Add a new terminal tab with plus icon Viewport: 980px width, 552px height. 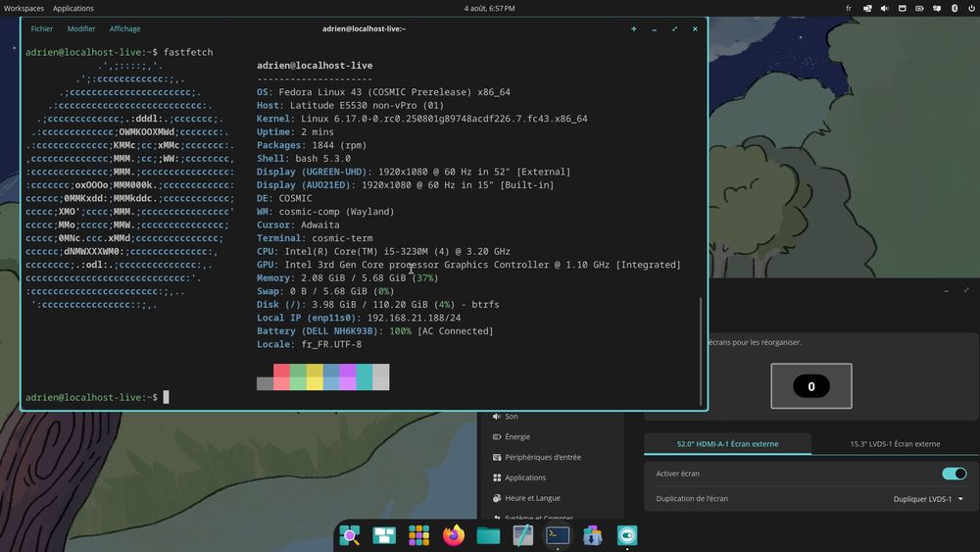(634, 28)
